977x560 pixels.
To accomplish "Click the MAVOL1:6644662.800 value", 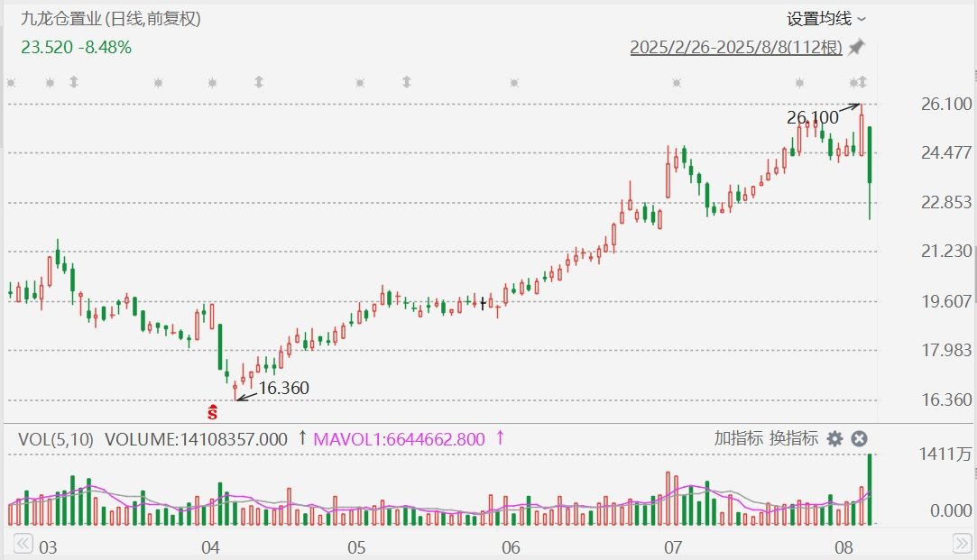I will [x=399, y=439].
